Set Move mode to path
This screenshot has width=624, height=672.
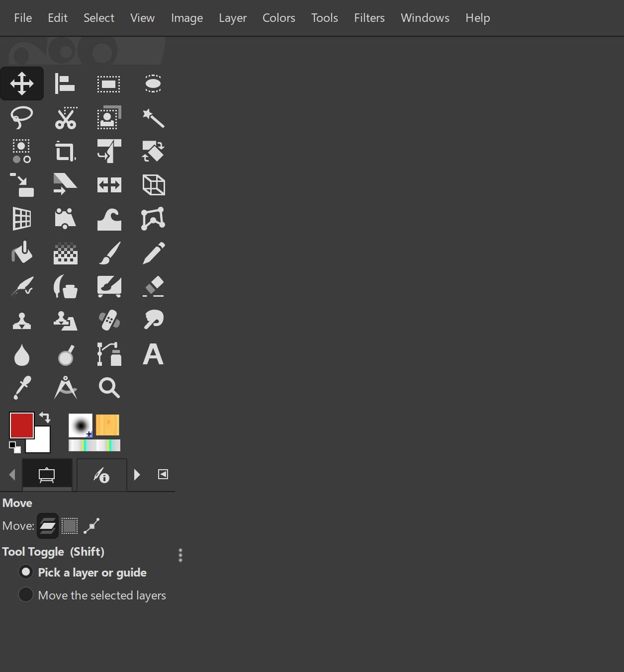coord(92,525)
